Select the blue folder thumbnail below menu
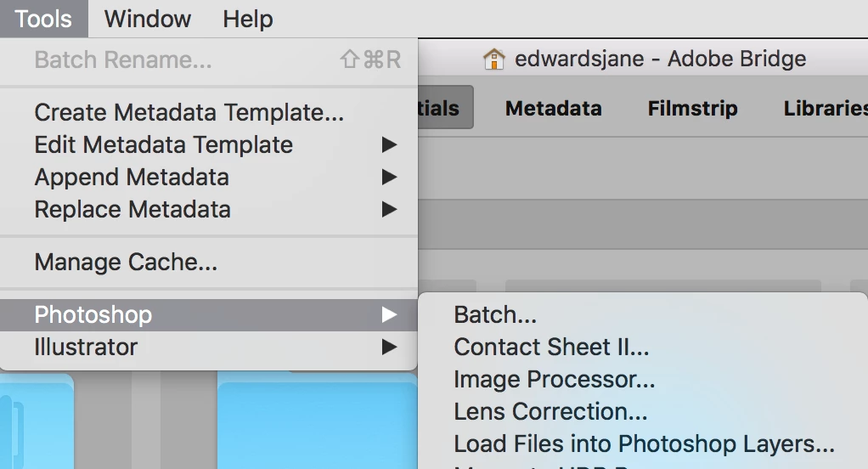Viewport: 868px width, 469px height. pos(317,421)
